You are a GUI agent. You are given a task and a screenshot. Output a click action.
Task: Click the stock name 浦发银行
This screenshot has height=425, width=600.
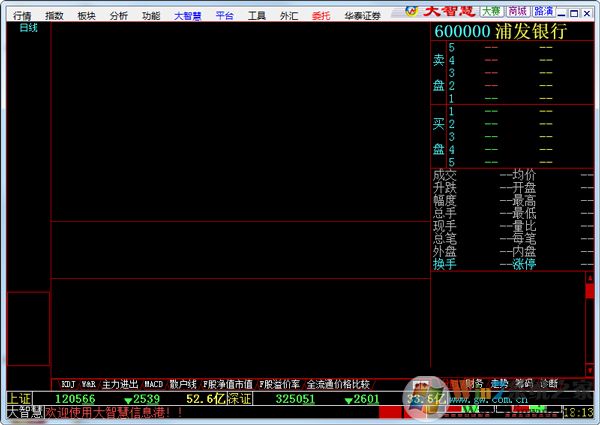pos(531,31)
